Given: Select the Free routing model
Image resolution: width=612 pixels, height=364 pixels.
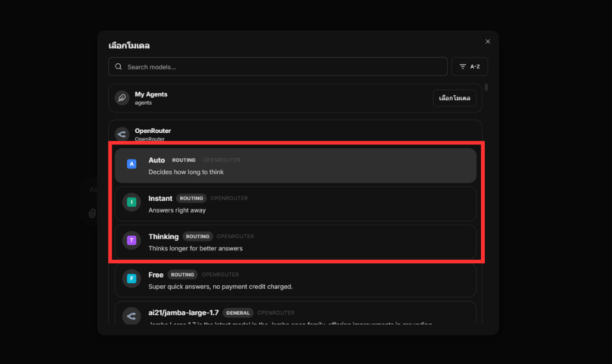Looking at the screenshot, I should click(x=295, y=280).
